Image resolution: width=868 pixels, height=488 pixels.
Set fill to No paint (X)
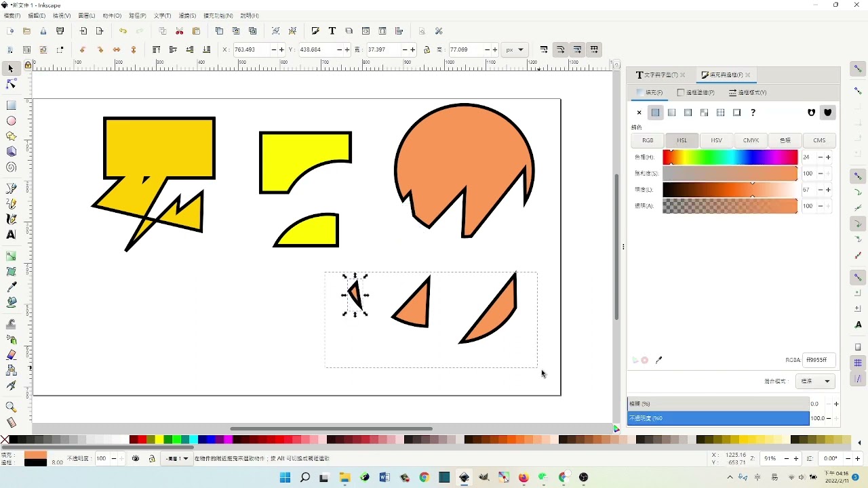(x=639, y=113)
